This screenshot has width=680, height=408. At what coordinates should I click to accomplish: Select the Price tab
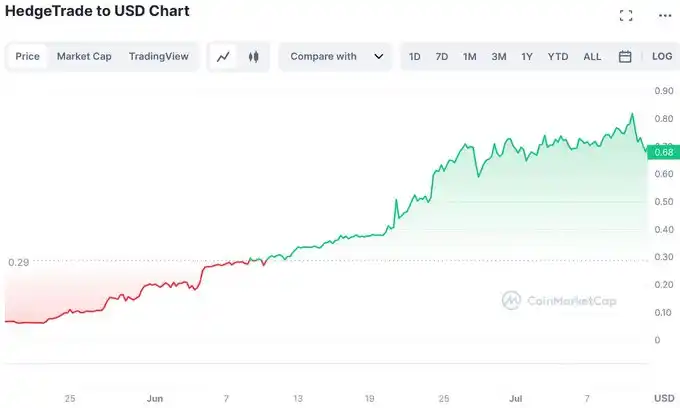[x=28, y=57]
